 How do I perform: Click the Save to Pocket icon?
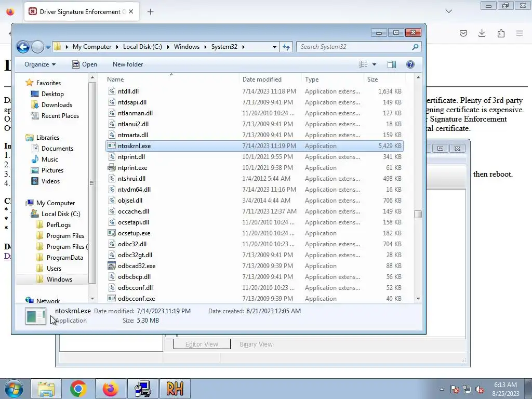pyautogui.click(x=463, y=33)
